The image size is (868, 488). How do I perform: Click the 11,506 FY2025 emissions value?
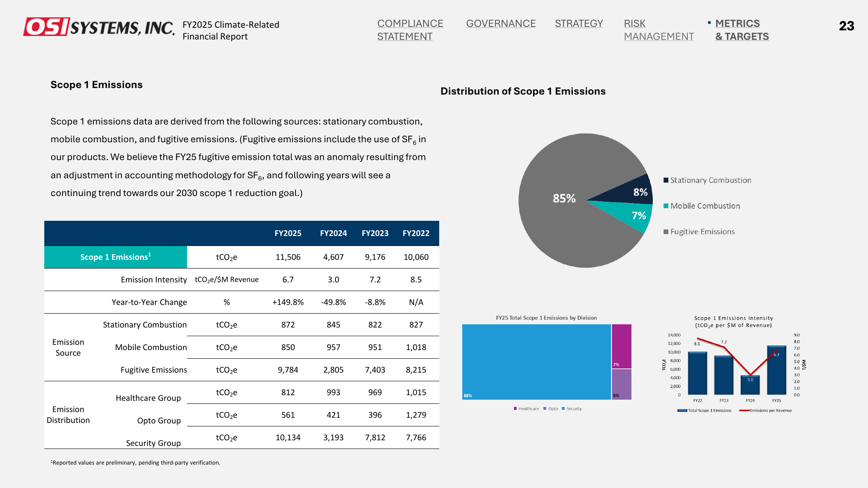coord(288,257)
